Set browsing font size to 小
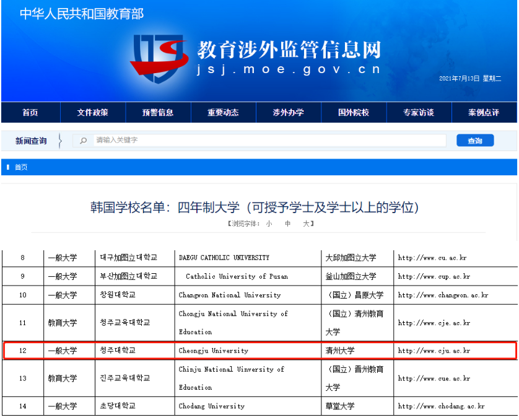The height and width of the screenshot is (420, 519). pos(269,223)
